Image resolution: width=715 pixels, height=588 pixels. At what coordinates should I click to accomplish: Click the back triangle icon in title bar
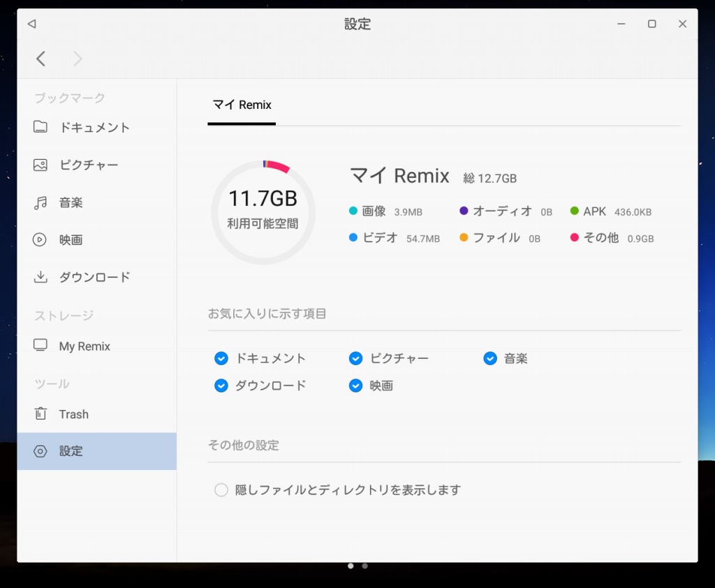click(31, 24)
